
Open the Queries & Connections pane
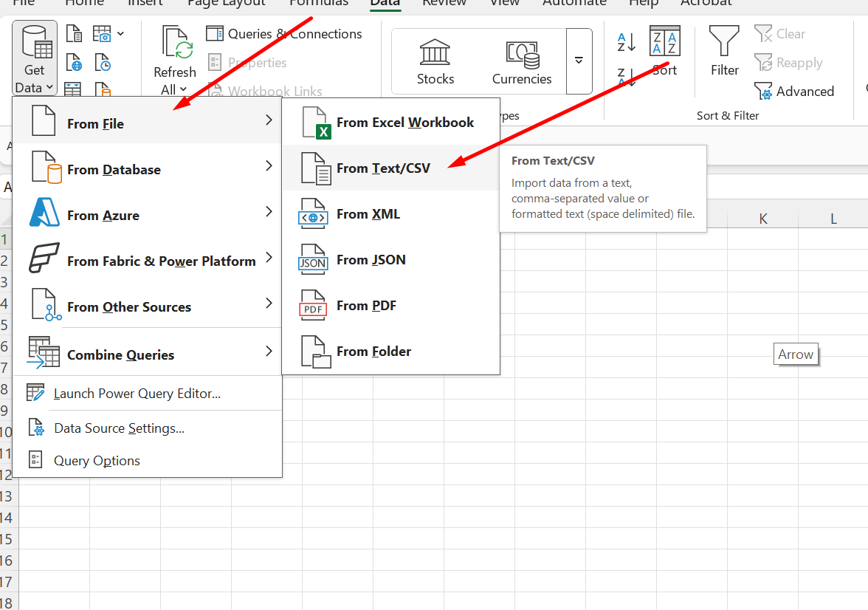click(284, 34)
